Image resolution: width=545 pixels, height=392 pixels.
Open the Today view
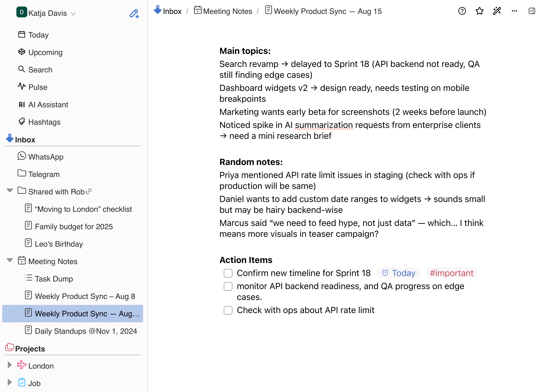tap(38, 35)
